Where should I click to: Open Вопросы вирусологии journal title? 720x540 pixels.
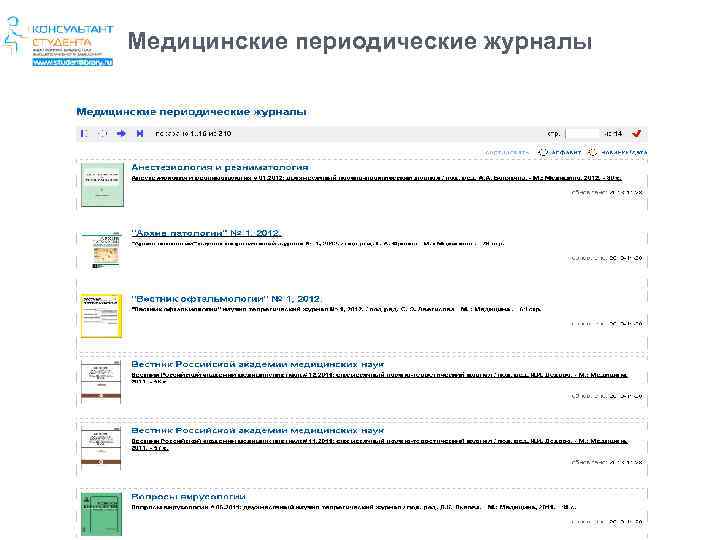tap(189, 497)
